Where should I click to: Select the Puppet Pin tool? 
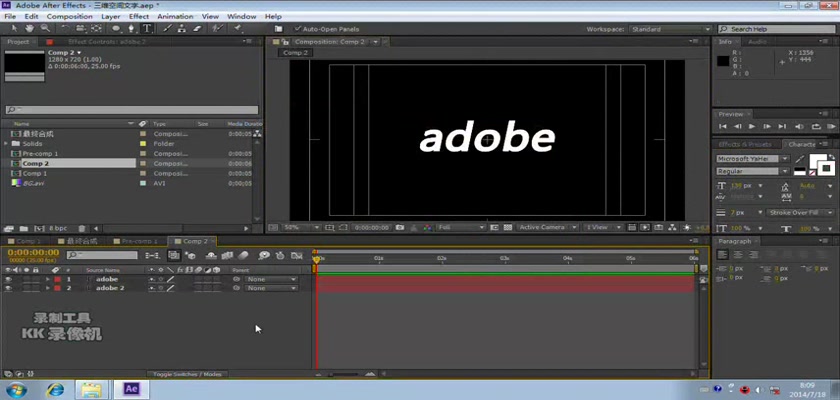point(237,29)
